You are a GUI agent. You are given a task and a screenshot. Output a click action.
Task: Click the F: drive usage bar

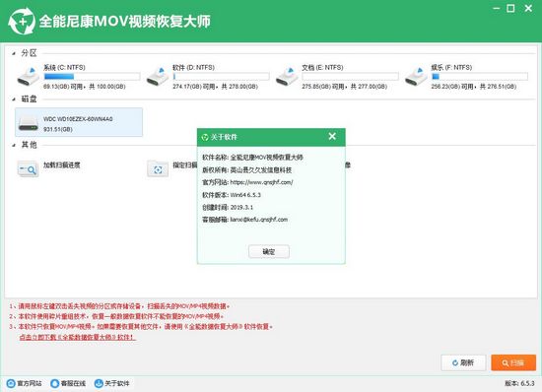480,77
